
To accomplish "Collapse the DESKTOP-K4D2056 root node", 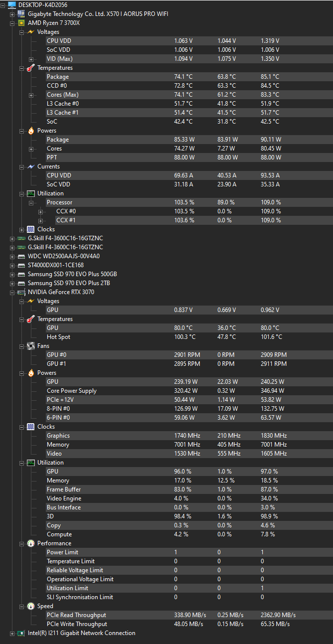I will [x=3, y=5].
